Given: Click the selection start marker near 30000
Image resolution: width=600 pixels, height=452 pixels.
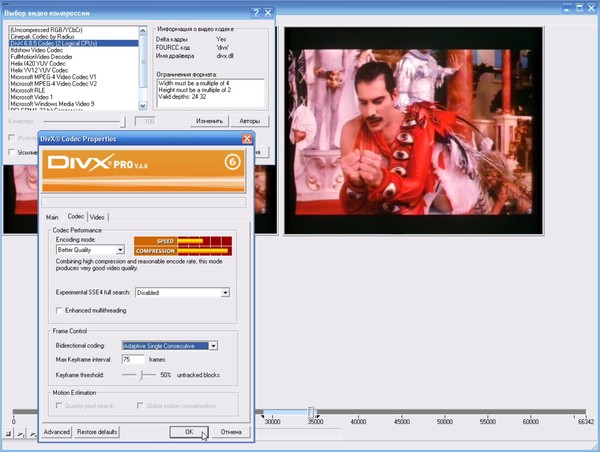Looking at the screenshot, I should (262, 416).
